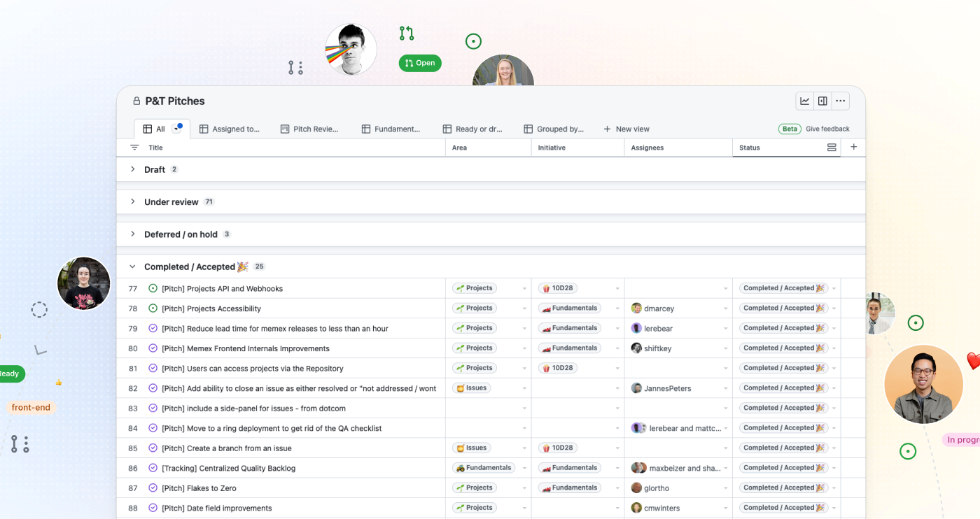Expand the Under review group

click(x=132, y=201)
